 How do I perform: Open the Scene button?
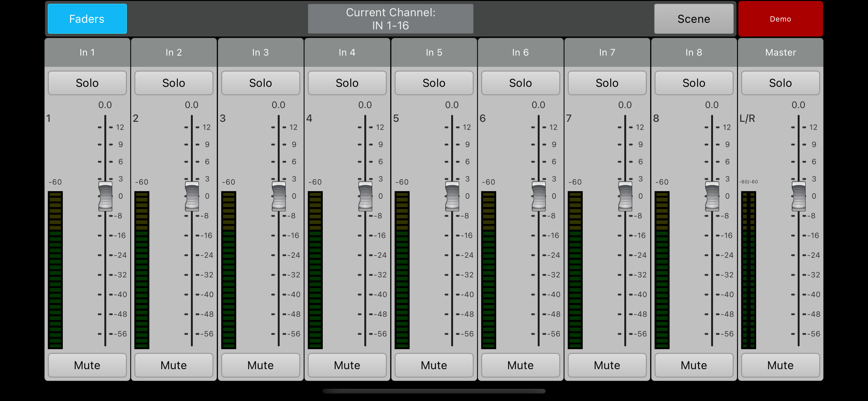pyautogui.click(x=693, y=19)
